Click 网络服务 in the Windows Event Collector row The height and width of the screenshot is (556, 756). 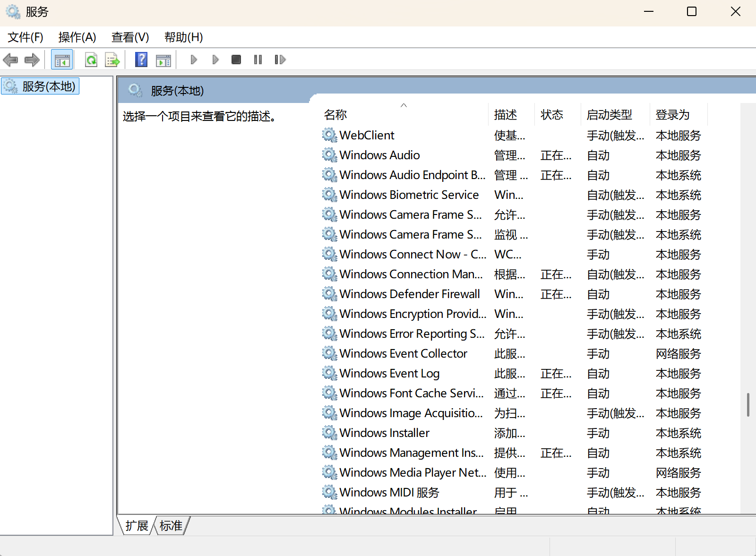679,353
